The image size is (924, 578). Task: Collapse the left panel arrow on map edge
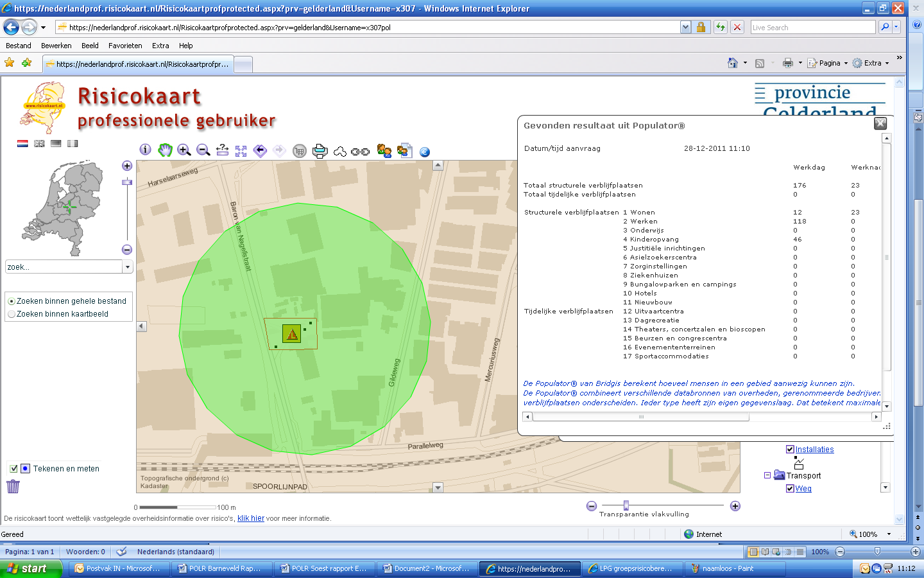(142, 326)
